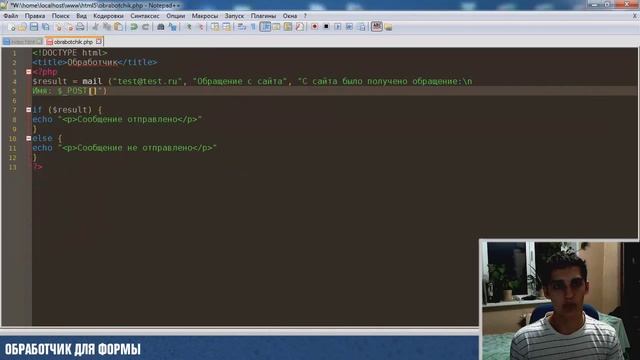Open the Запуск menu

click(234, 16)
